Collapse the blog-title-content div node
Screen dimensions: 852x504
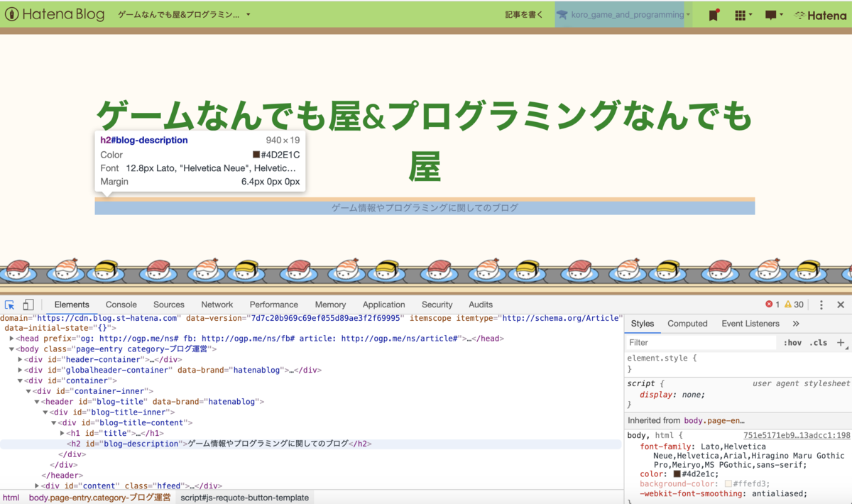(54, 423)
